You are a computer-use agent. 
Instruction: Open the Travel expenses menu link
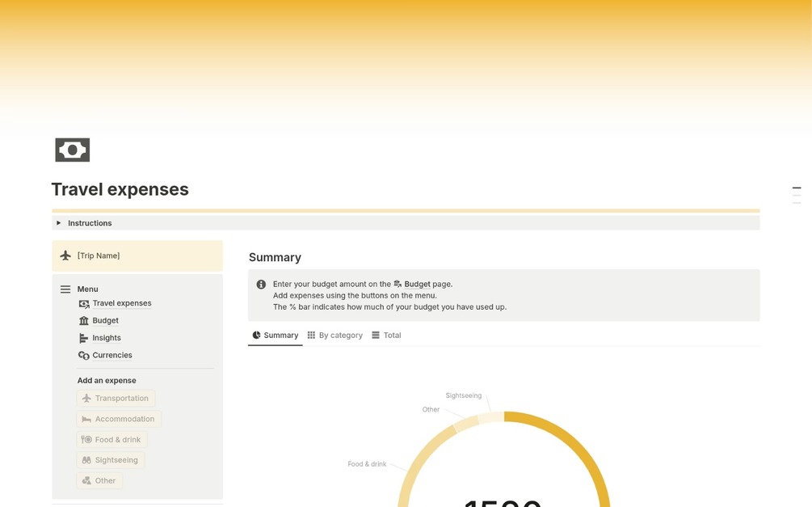click(122, 303)
